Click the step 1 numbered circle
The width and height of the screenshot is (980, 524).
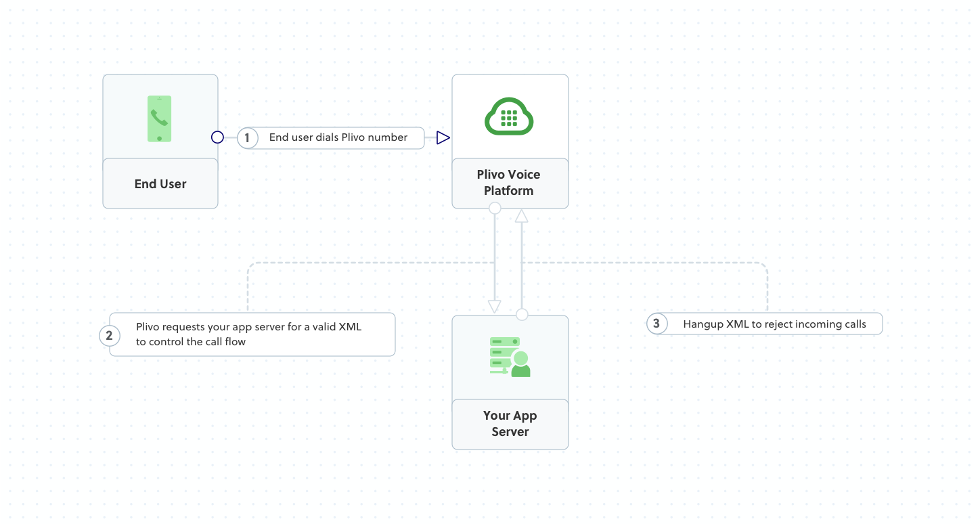pyautogui.click(x=248, y=137)
